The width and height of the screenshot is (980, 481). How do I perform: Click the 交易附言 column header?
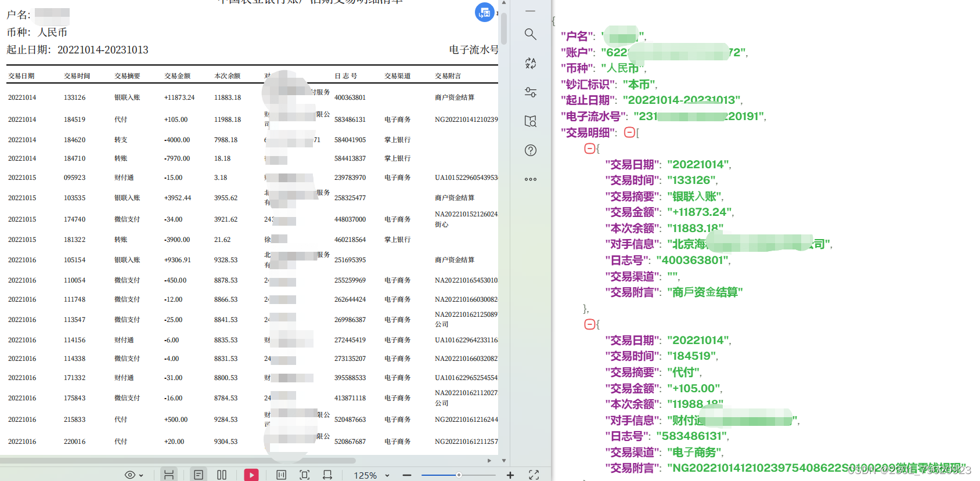coord(448,76)
